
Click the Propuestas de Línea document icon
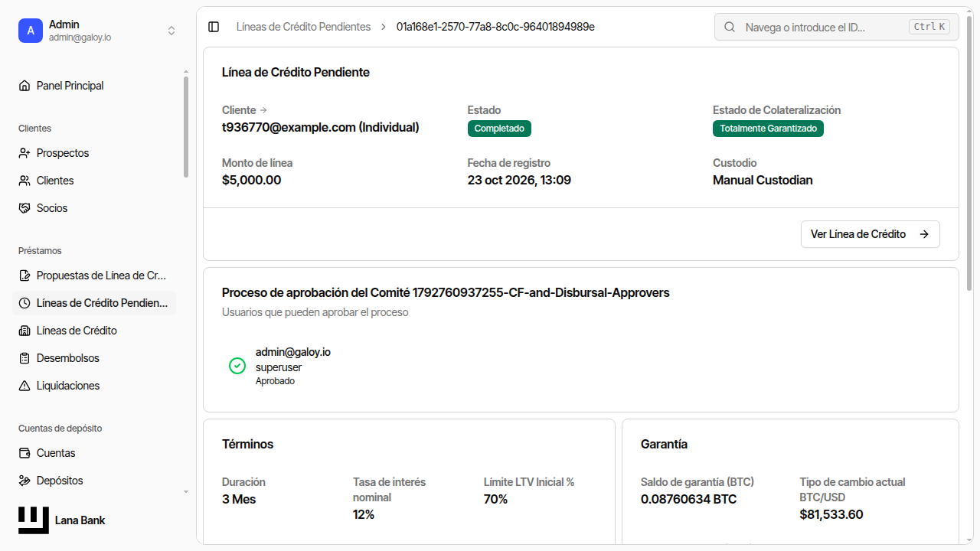pos(24,275)
